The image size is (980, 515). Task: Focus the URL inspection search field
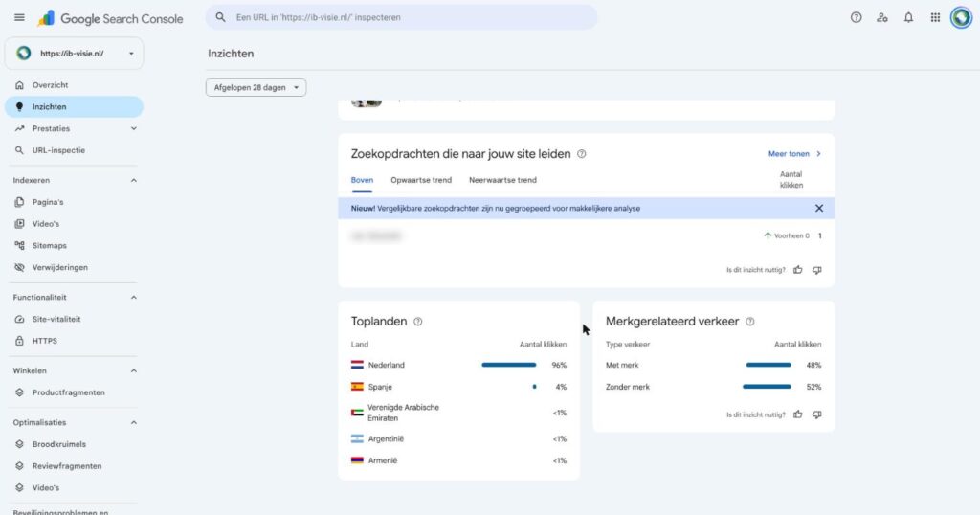click(401, 17)
